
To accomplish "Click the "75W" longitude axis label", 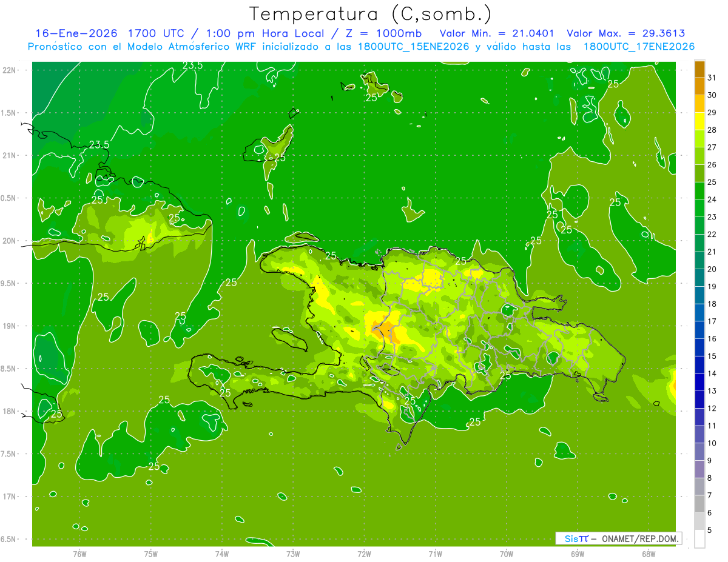I will (150, 554).
